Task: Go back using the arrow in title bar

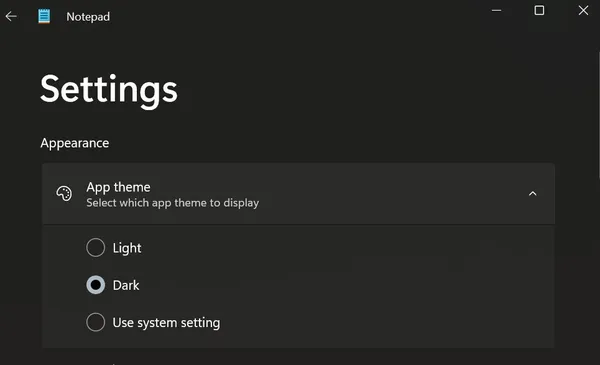Action: (x=11, y=16)
